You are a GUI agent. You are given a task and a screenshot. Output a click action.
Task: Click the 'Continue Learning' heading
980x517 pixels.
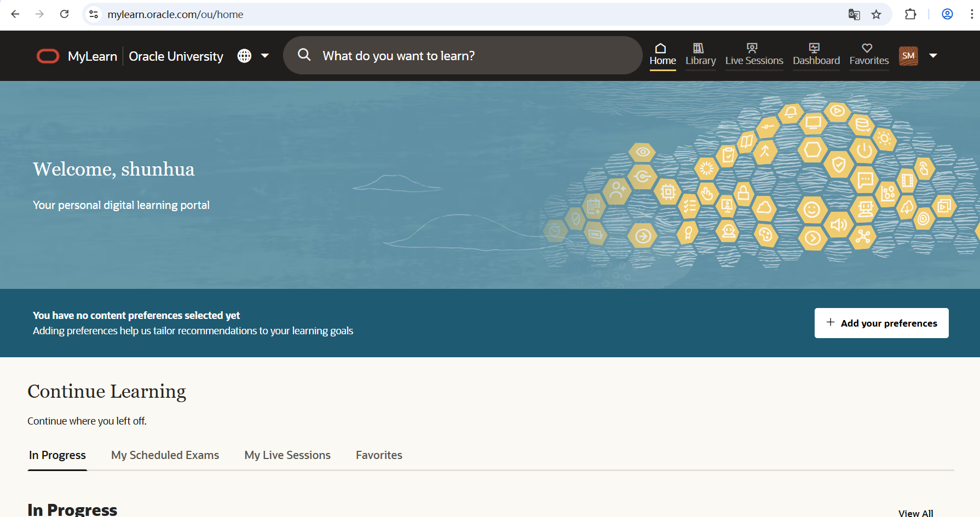[107, 392]
